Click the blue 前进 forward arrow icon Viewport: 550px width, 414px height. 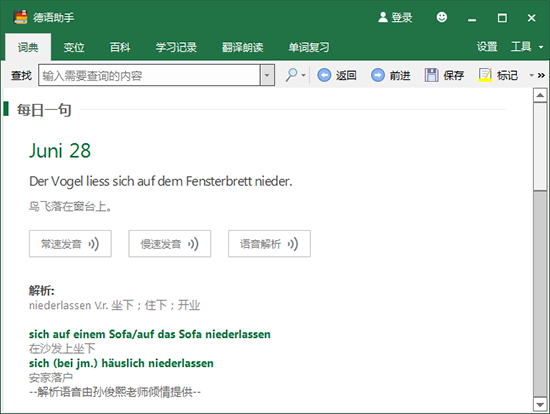[x=378, y=75]
